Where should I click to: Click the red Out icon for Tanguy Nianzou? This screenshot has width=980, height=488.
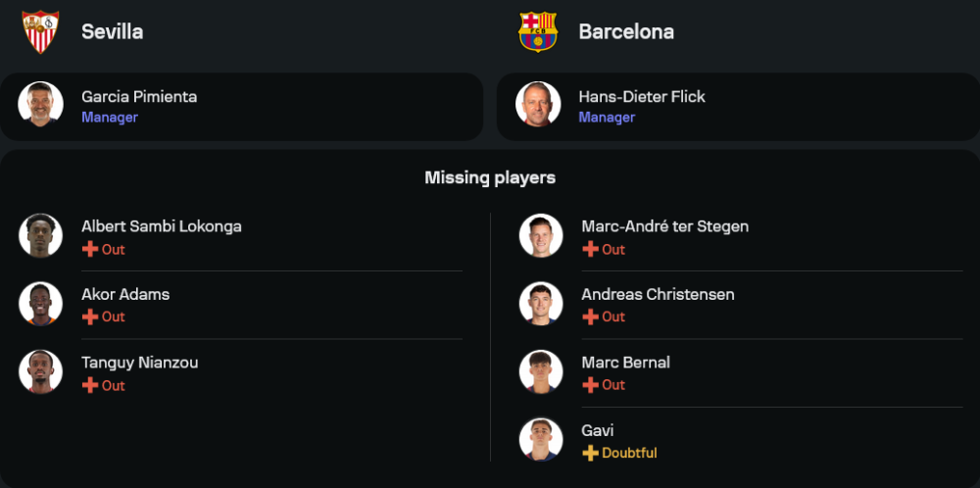pyautogui.click(x=90, y=385)
